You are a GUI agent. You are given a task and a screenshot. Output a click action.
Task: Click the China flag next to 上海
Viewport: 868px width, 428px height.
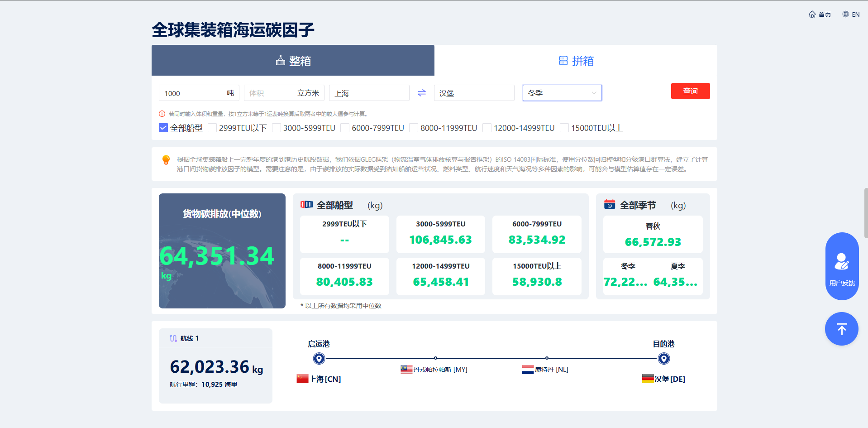point(302,379)
